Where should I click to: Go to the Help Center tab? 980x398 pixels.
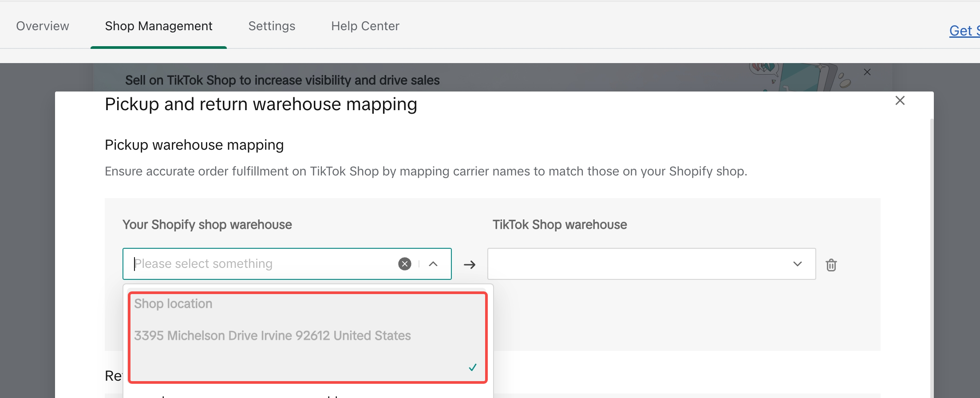pyautogui.click(x=365, y=26)
